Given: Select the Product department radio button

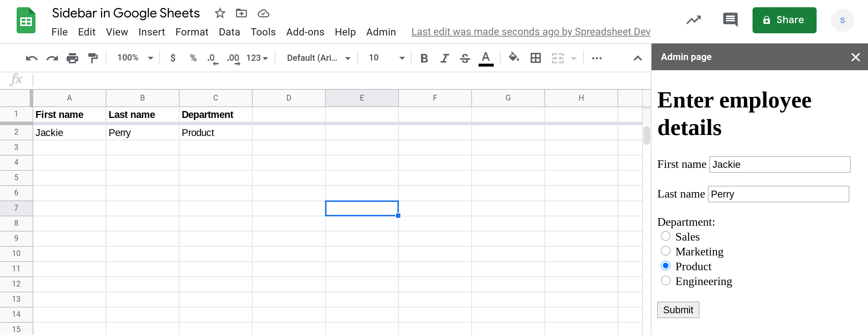Looking at the screenshot, I should click(666, 266).
